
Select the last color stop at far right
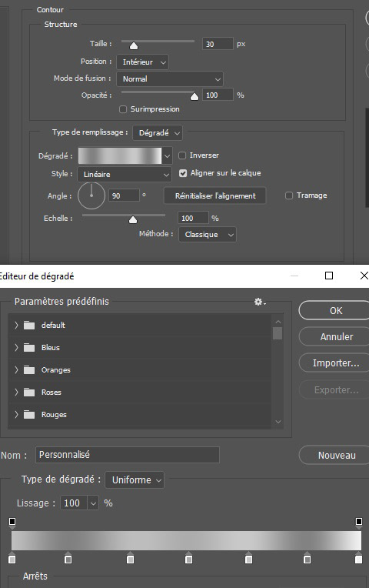point(358,559)
